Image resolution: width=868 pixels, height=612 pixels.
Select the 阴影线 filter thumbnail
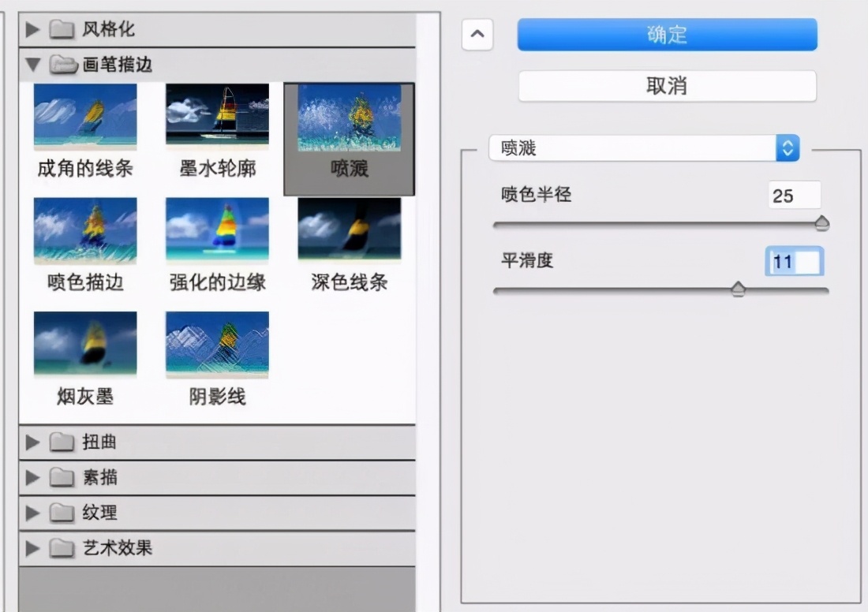tap(217, 345)
